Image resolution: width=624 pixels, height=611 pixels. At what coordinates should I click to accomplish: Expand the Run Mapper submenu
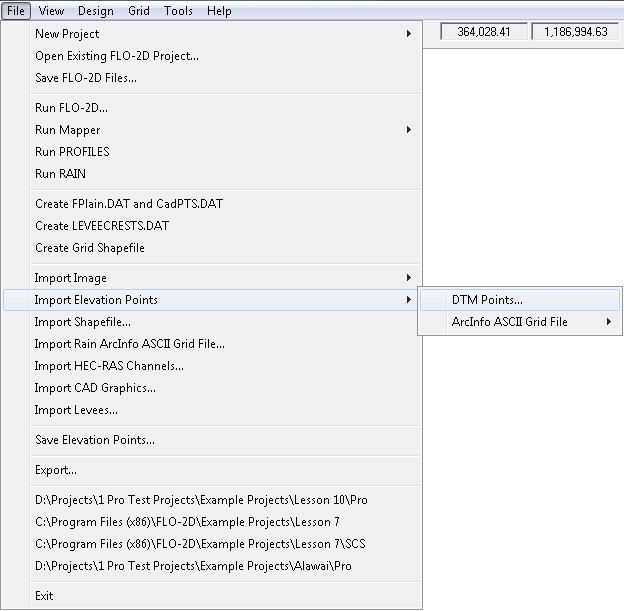click(68, 130)
